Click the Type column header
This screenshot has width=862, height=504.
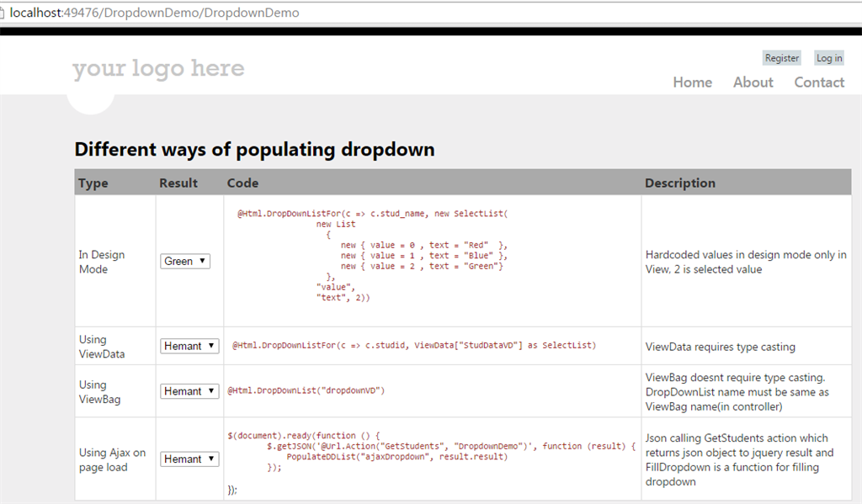tap(93, 183)
